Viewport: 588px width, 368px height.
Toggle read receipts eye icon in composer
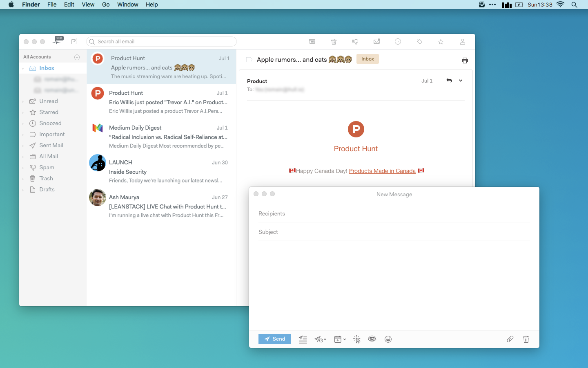pyautogui.click(x=372, y=339)
